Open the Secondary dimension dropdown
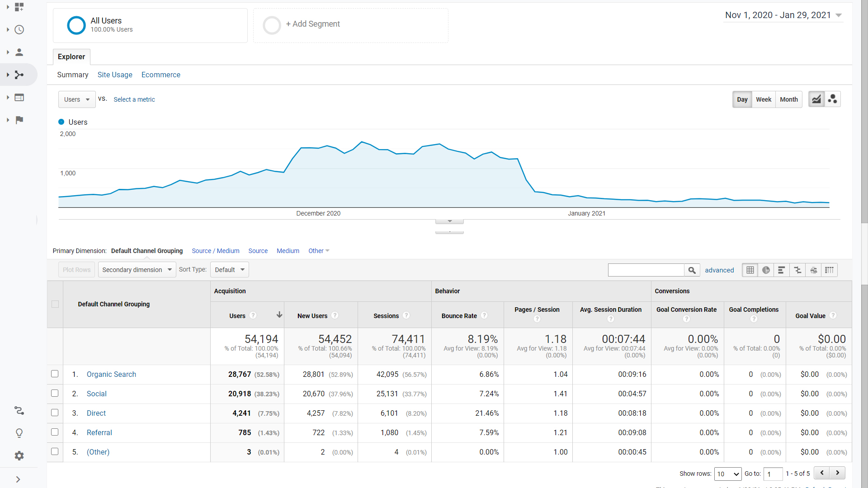Viewport: 868px width, 488px height. pos(137,270)
